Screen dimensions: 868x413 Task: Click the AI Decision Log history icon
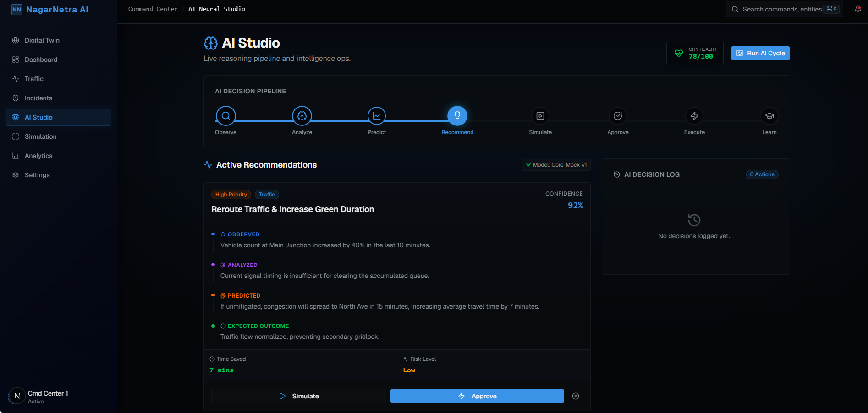617,174
